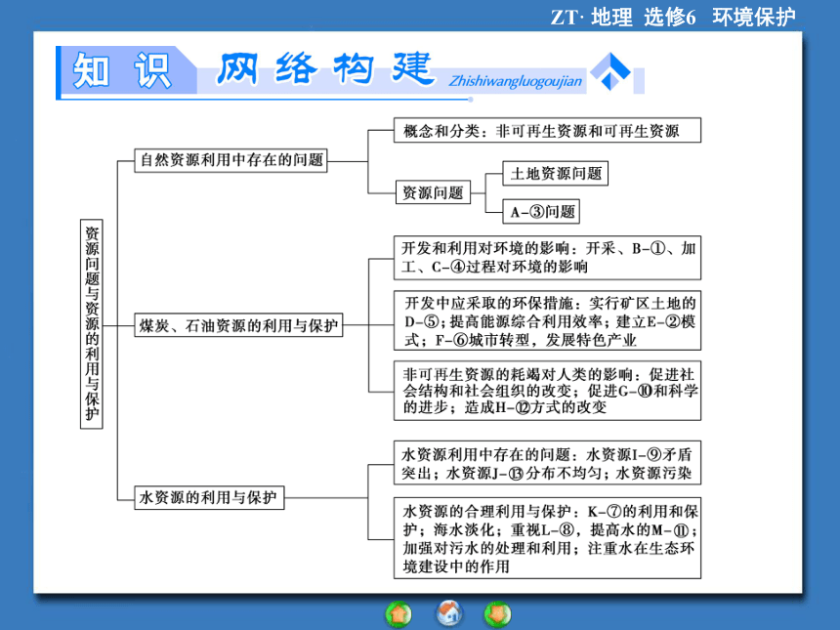Image resolution: width=840 pixels, height=630 pixels.
Task: Select root node 资源问题与资源的利用与保护
Action: click(92, 323)
